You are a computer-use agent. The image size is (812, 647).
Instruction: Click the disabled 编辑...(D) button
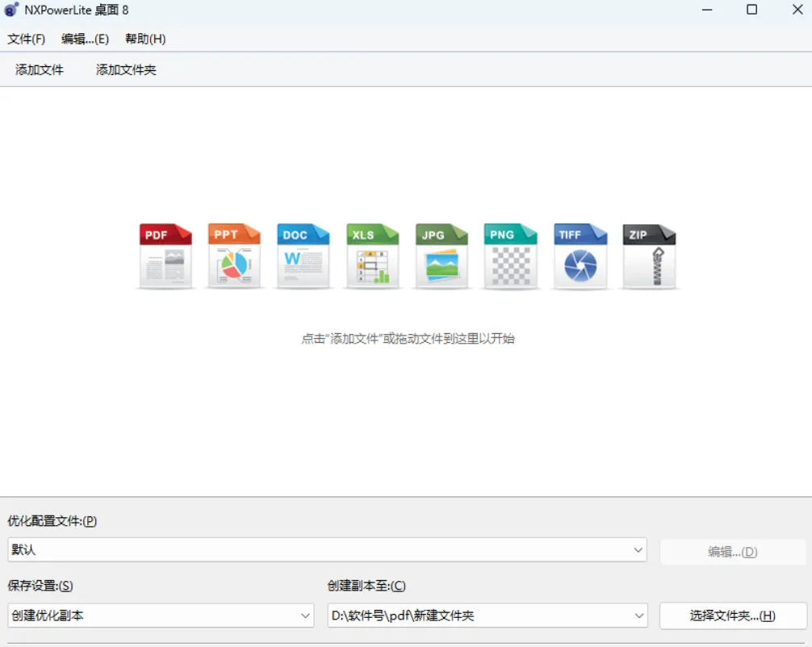tap(733, 552)
